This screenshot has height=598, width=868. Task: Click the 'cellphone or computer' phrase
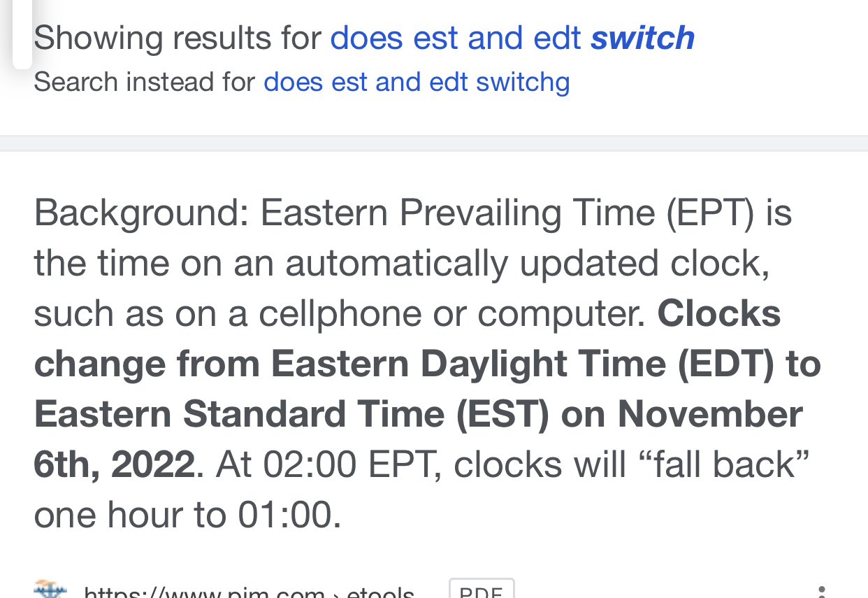tap(451, 313)
